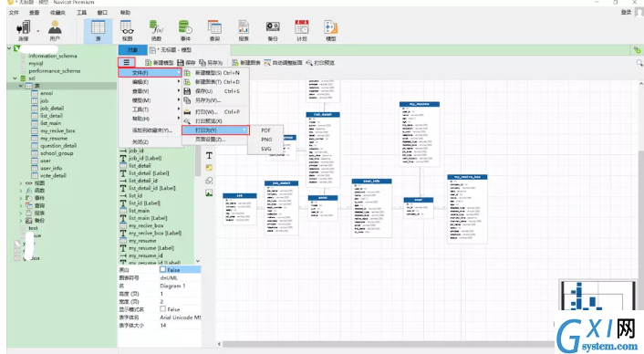
Task: Click the search magnifier at right of model toolbar
Action: (x=639, y=63)
